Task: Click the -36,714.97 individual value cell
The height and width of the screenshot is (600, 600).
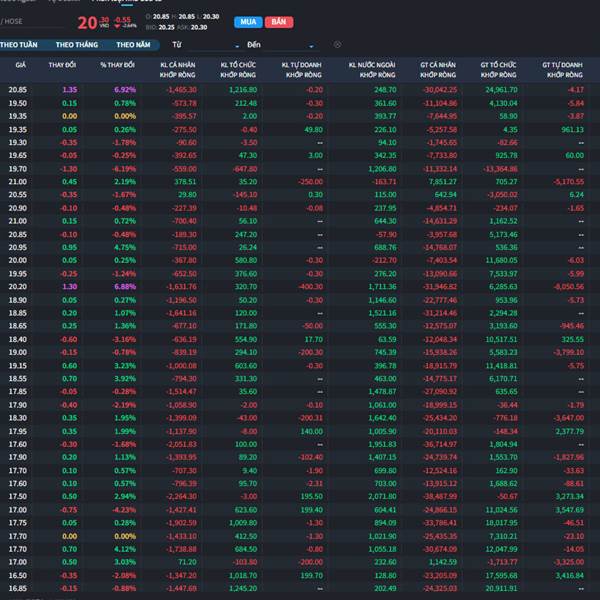Action: click(440, 445)
